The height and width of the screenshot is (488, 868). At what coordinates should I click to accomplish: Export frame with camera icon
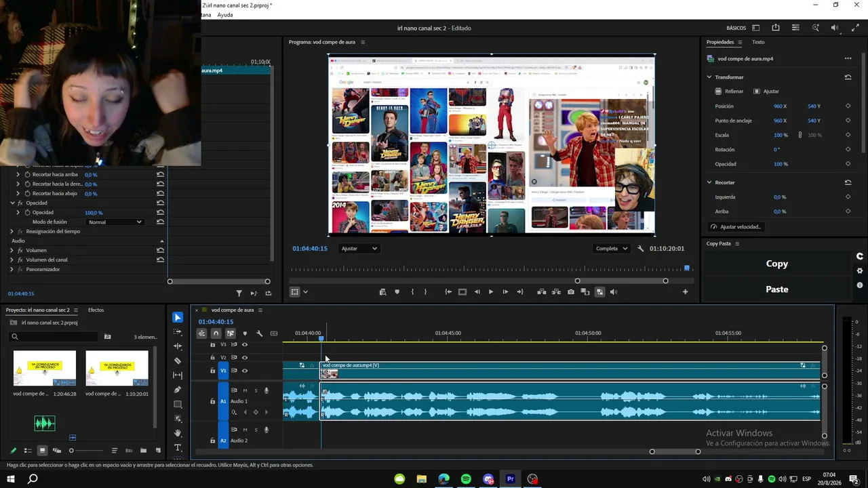[x=571, y=292]
